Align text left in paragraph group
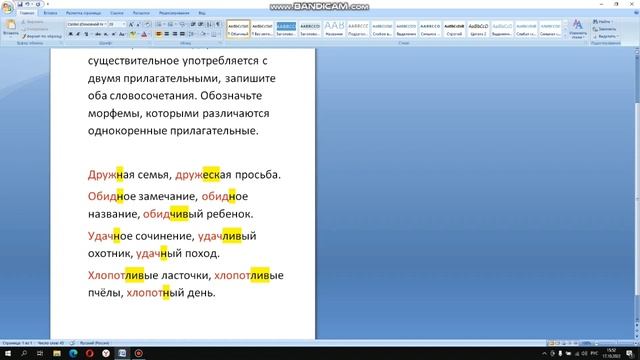Screen dimensions: 640x360 [158, 34]
